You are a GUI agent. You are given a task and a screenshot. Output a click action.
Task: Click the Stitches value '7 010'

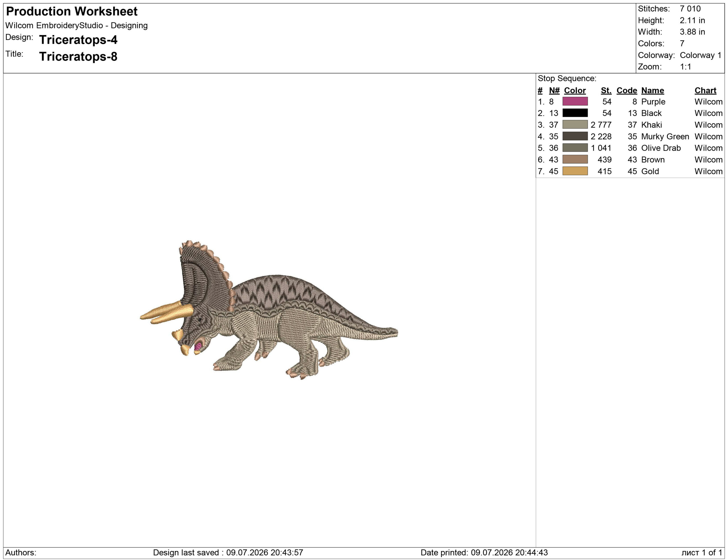click(690, 9)
